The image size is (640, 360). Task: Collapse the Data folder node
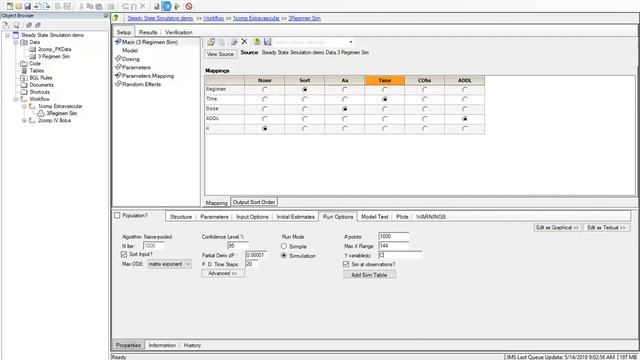(16, 42)
